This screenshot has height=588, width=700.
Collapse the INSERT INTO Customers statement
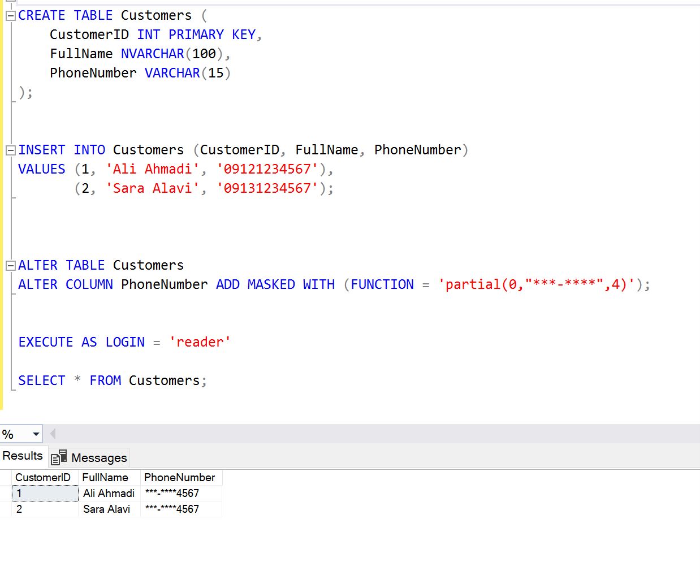pos(10,150)
